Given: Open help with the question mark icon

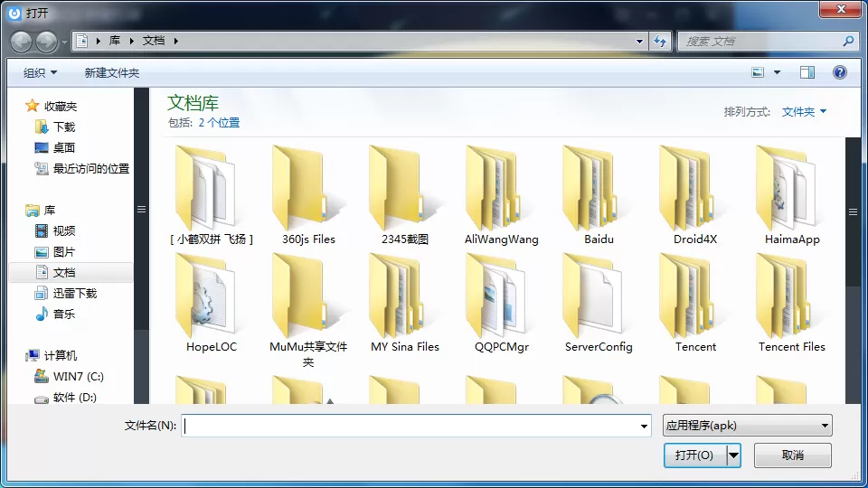Looking at the screenshot, I should (x=840, y=72).
